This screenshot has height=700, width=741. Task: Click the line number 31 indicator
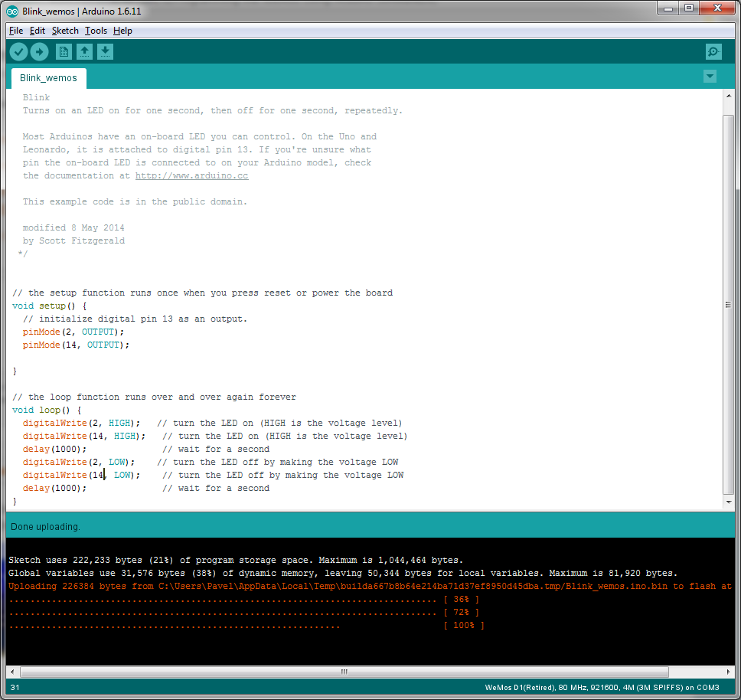[14, 688]
